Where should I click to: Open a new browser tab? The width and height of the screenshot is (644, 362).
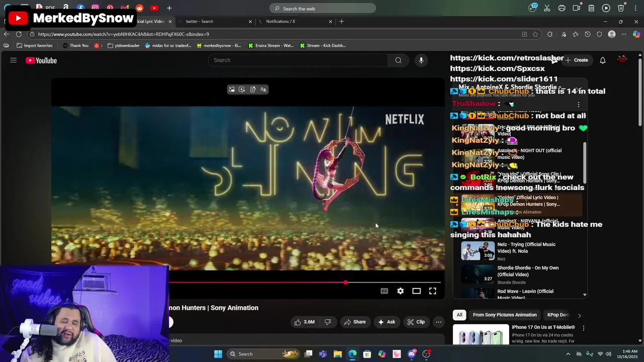pyautogui.click(x=342, y=22)
